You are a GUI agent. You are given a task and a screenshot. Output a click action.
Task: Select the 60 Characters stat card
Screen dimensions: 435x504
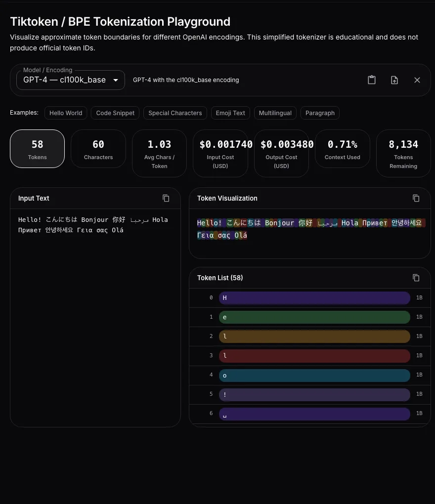point(98,149)
